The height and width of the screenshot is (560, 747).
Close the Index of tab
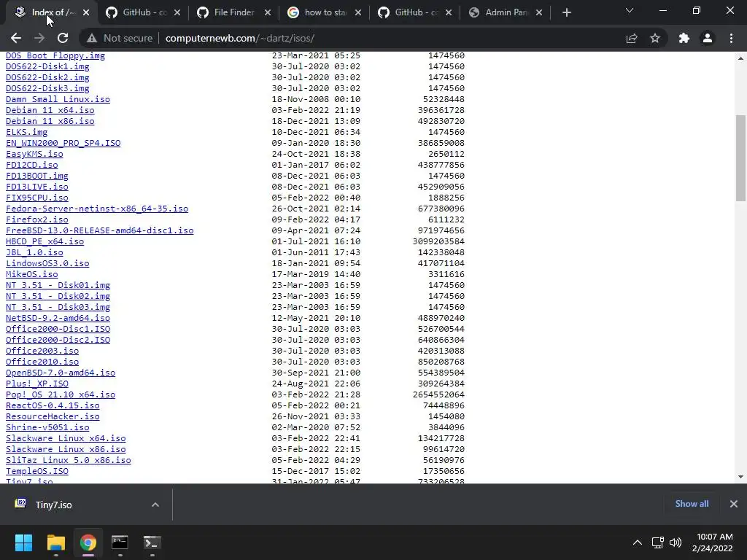click(x=86, y=13)
